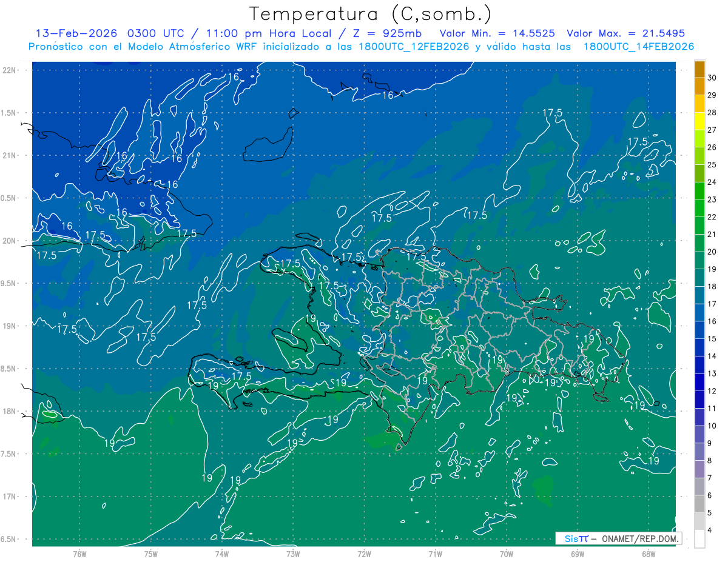Click 'Valor Min. = 14.5525' text
The height and width of the screenshot is (562, 728).
pos(497,33)
